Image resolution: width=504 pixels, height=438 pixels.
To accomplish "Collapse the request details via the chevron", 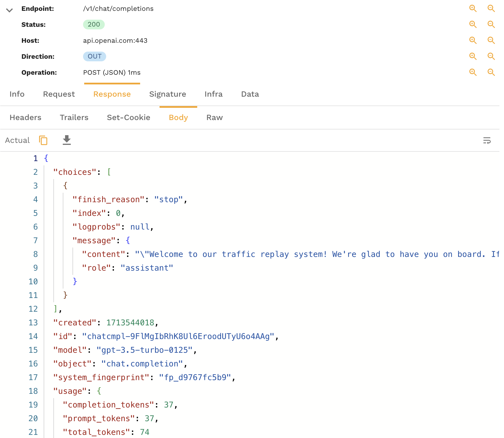I will (x=9, y=10).
